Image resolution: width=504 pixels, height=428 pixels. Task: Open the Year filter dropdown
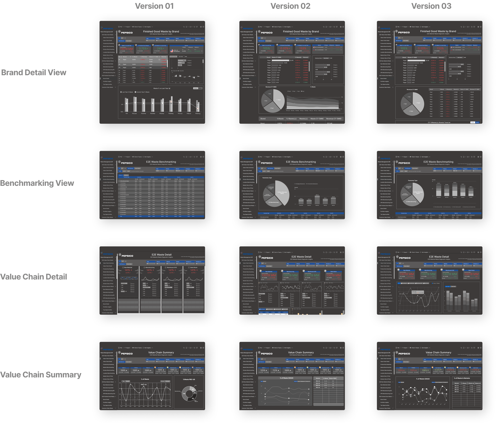pos(150,41)
